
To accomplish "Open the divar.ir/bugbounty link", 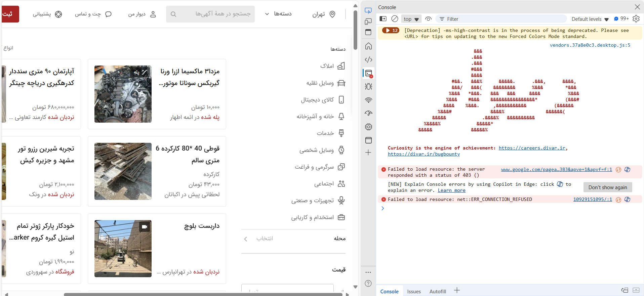I will (x=424, y=154).
